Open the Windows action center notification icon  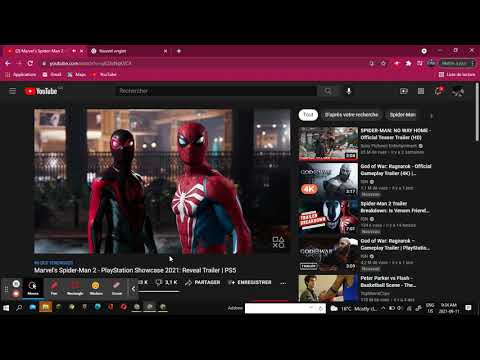(x=468, y=308)
